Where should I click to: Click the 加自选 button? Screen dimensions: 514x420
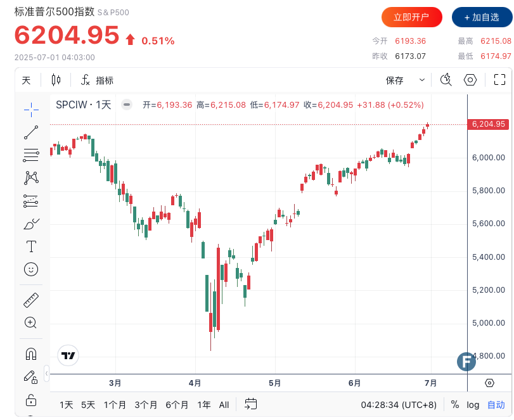(x=482, y=17)
